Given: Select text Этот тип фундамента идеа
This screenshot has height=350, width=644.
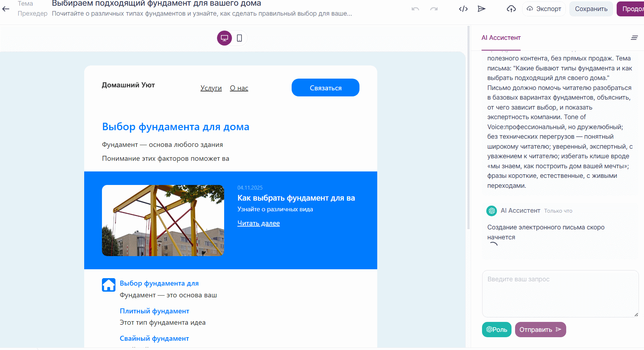Looking at the screenshot, I should click(x=163, y=322).
